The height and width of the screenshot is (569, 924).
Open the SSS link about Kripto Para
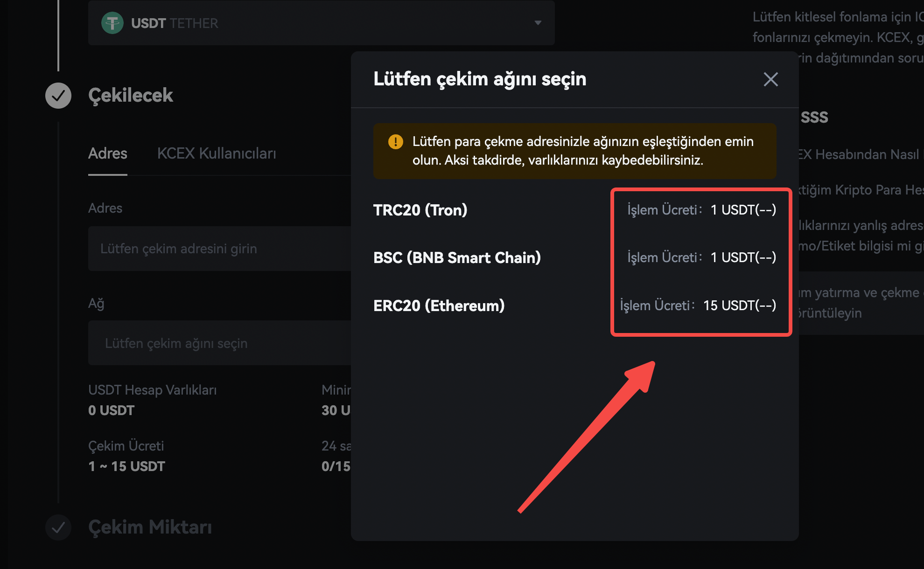861,190
